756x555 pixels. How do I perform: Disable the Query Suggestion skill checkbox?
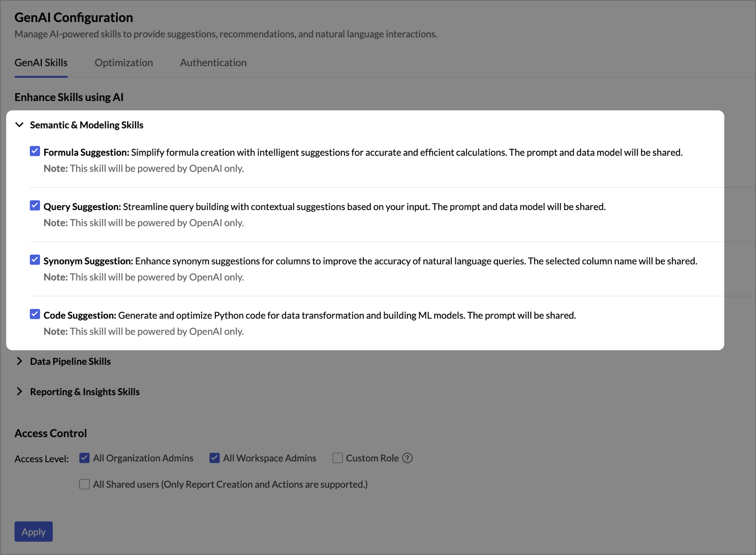click(35, 205)
